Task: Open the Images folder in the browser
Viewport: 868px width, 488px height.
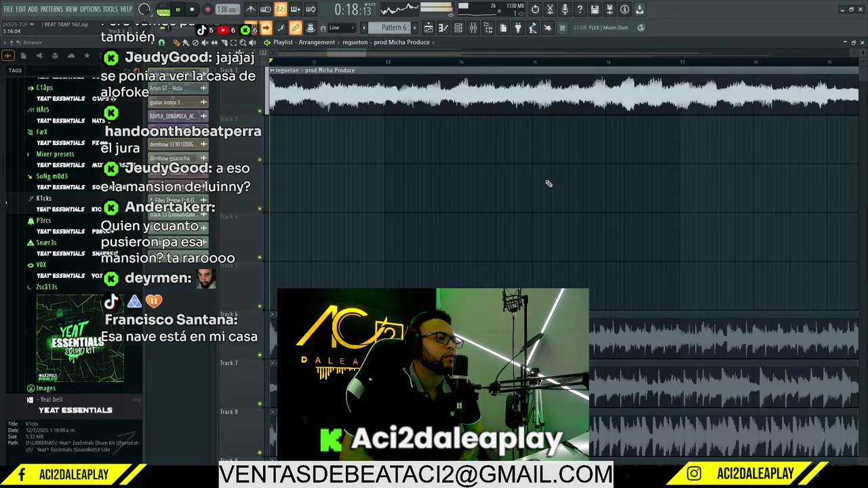Action: tap(45, 388)
